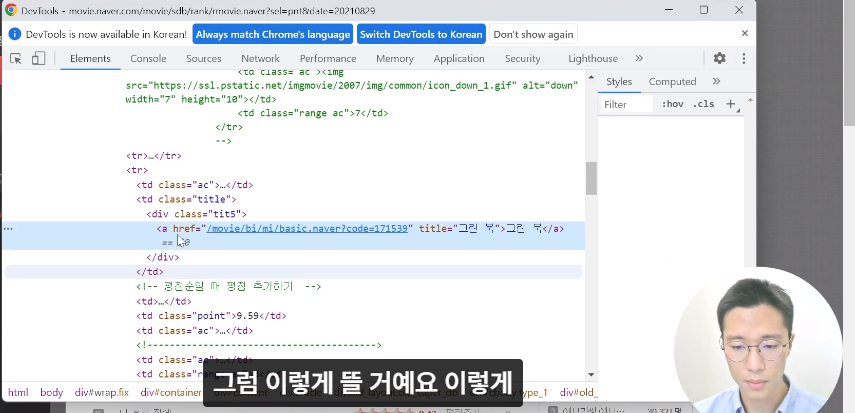
Task: Toggle the device toolbar icon
Action: coord(38,58)
